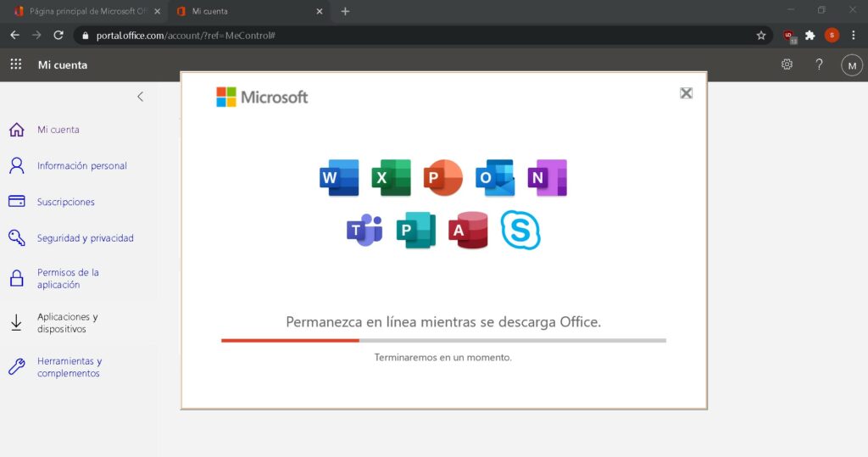Click the Excel app icon

[x=391, y=178]
